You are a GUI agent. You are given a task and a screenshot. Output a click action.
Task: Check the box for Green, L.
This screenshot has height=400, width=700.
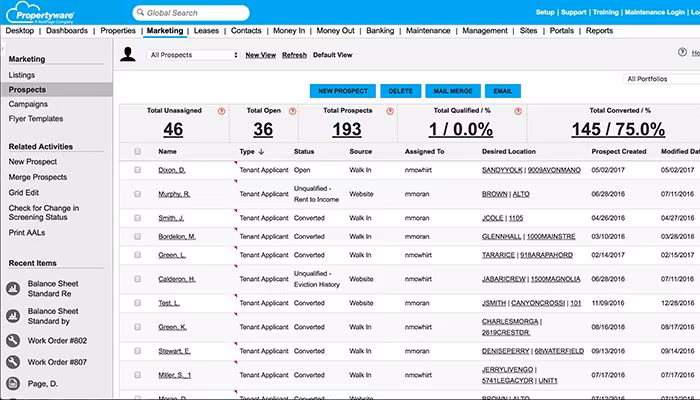tap(138, 255)
